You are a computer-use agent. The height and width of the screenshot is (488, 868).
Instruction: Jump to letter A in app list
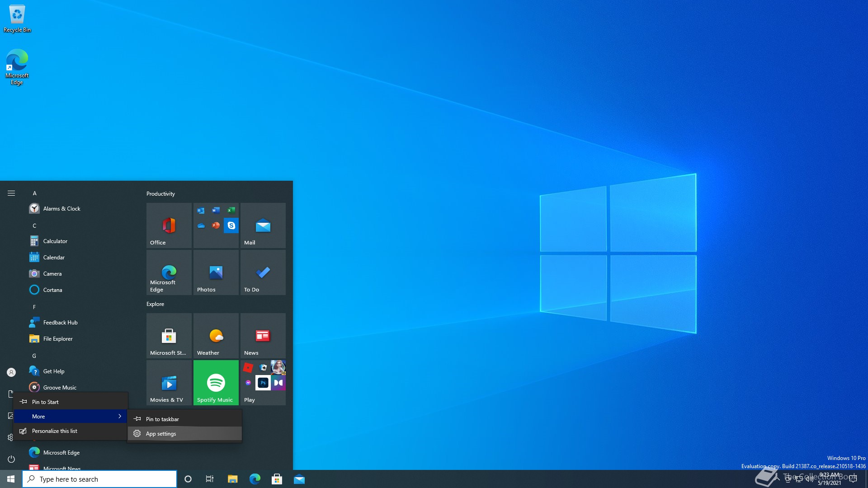(34, 193)
